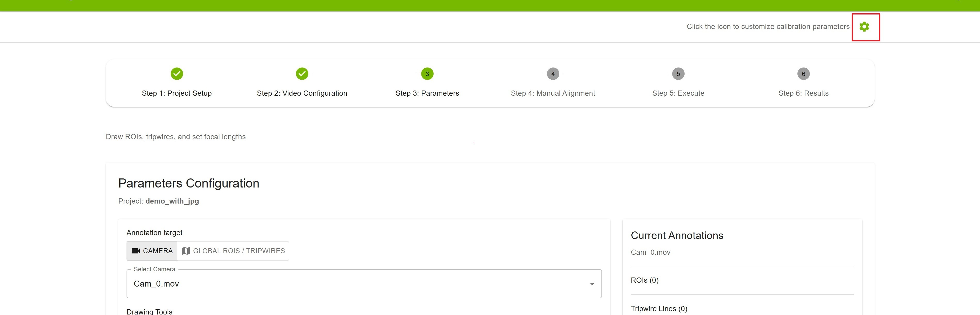Click step 6 numbered circle
The height and width of the screenshot is (315, 980).
click(803, 73)
